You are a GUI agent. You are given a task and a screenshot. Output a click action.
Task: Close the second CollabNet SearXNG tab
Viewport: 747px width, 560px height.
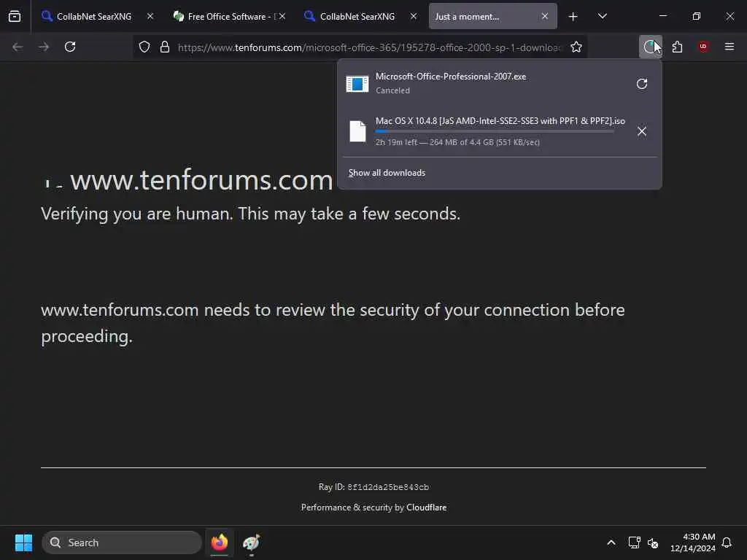(414, 16)
